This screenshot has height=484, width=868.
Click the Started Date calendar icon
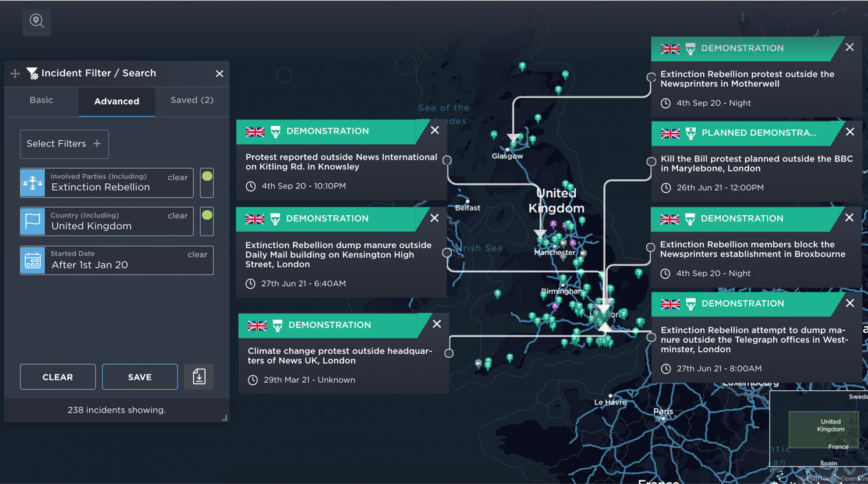pyautogui.click(x=33, y=261)
